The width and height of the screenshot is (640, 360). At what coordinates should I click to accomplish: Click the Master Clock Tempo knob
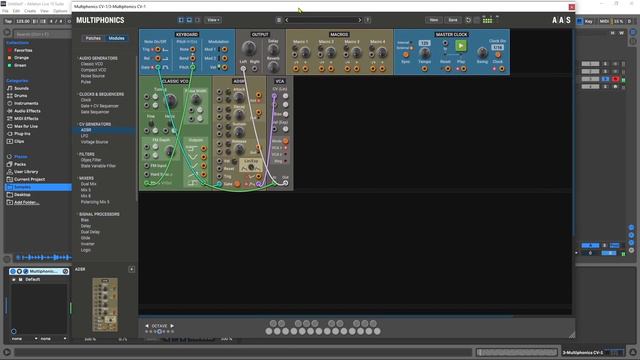pyautogui.click(x=424, y=53)
